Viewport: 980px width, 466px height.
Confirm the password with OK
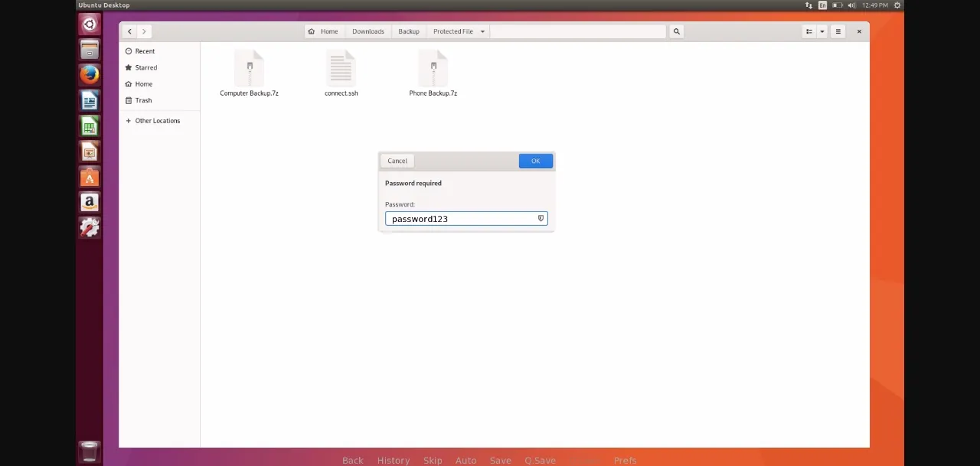535,161
